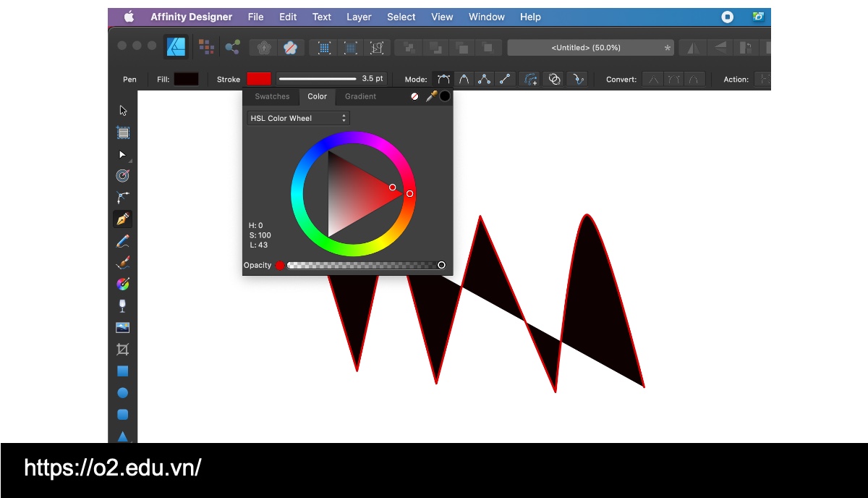
Task: Select the Transparency wine glass tool
Action: [x=123, y=305]
